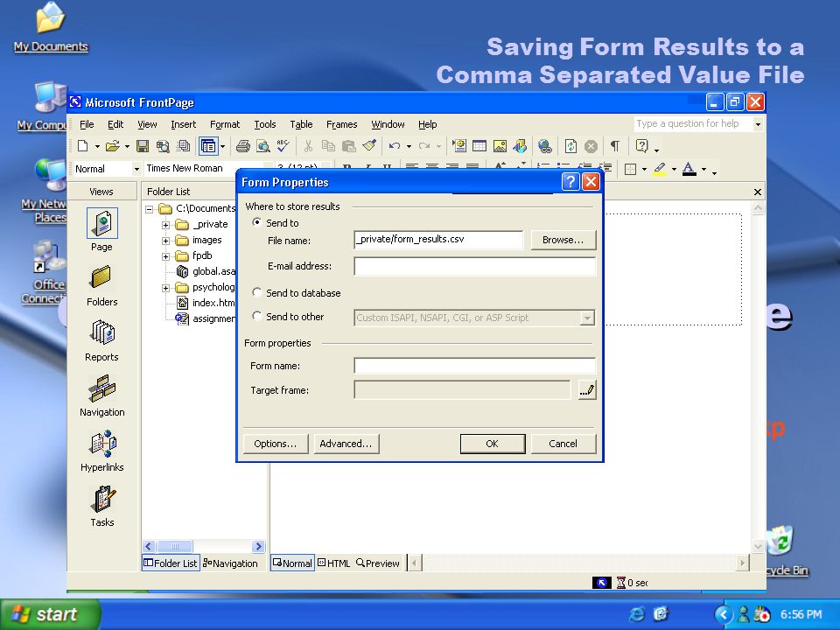The height and width of the screenshot is (630, 840).
Task: Open the New page dropdown arrow
Action: (97, 146)
